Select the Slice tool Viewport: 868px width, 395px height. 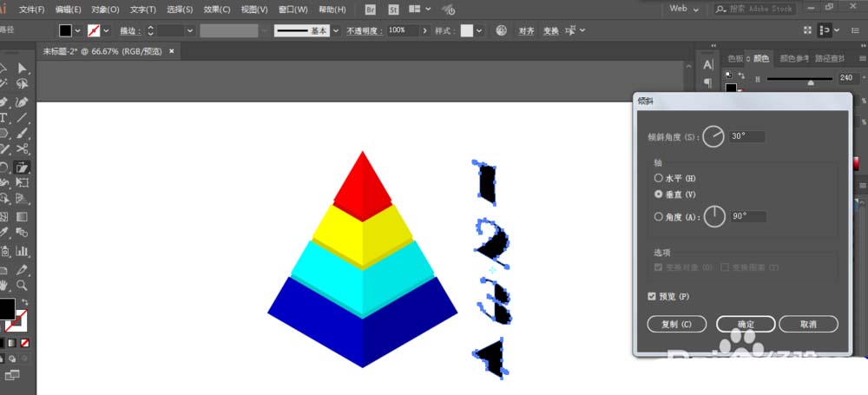tap(23, 269)
